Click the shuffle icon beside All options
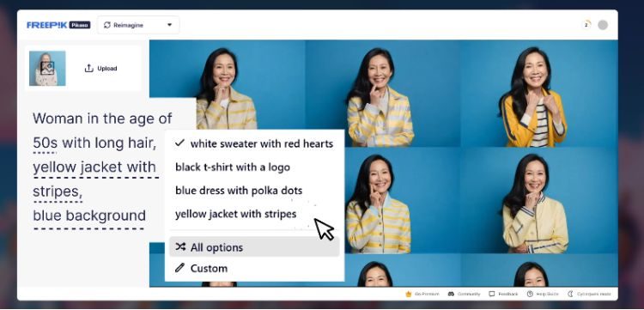 point(180,246)
